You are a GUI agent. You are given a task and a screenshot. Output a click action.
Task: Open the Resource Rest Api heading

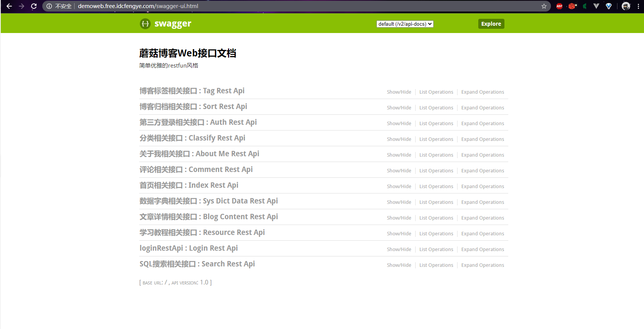202,233
